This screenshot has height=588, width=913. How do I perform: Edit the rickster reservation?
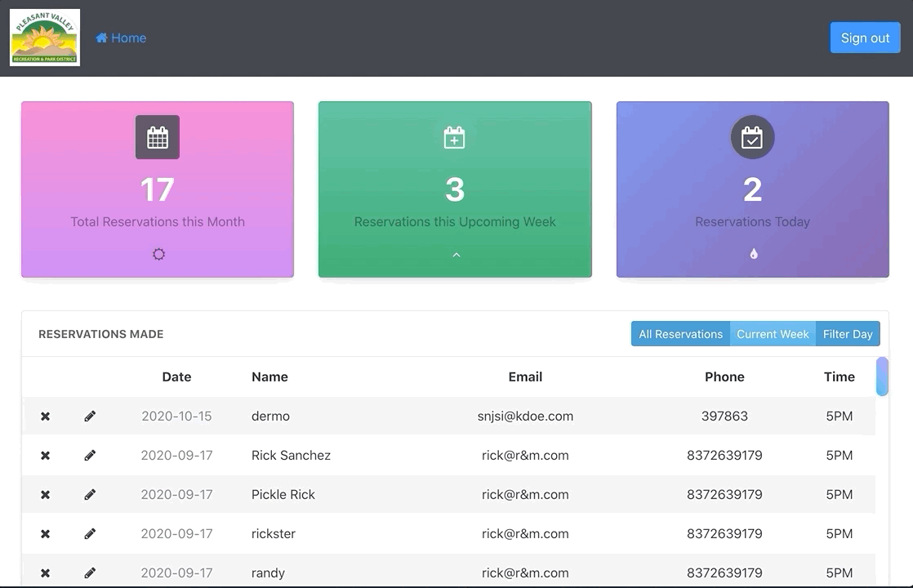(90, 534)
